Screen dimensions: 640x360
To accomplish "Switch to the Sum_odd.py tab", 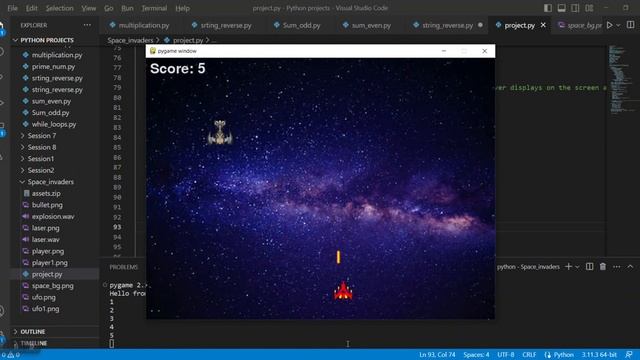I will [297, 25].
